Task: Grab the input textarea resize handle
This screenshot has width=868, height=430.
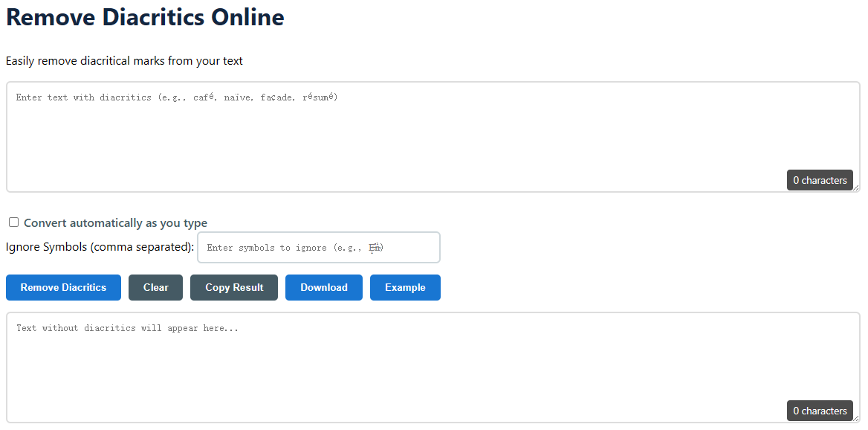Action: point(856,188)
